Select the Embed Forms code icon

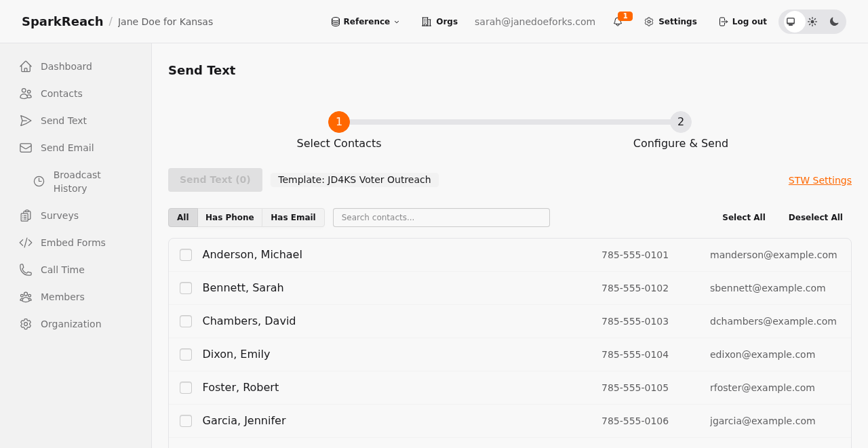pyautogui.click(x=25, y=243)
